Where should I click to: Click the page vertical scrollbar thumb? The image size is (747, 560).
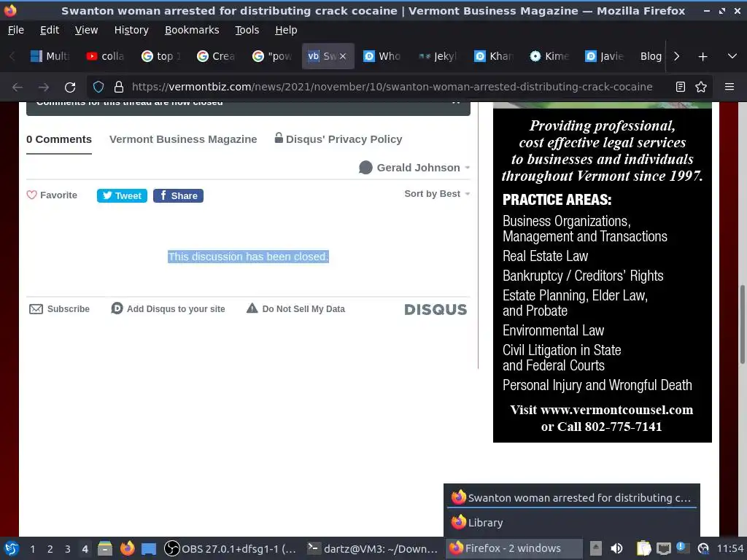point(742,324)
